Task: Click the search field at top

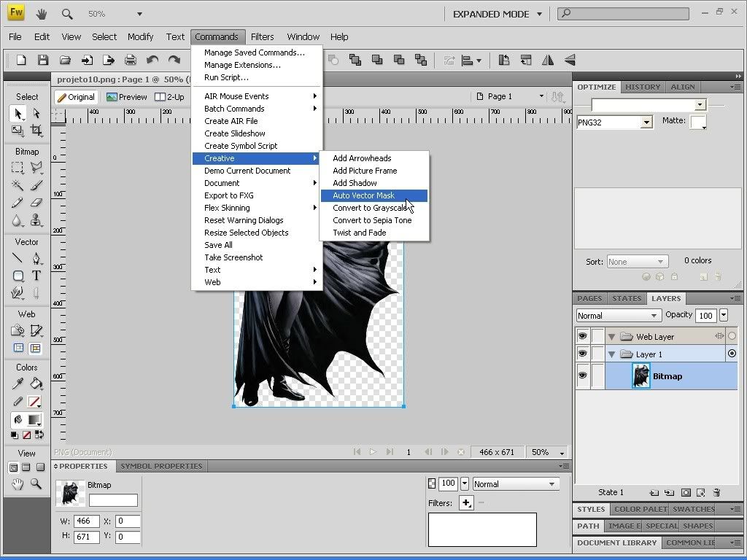Action: [x=623, y=13]
